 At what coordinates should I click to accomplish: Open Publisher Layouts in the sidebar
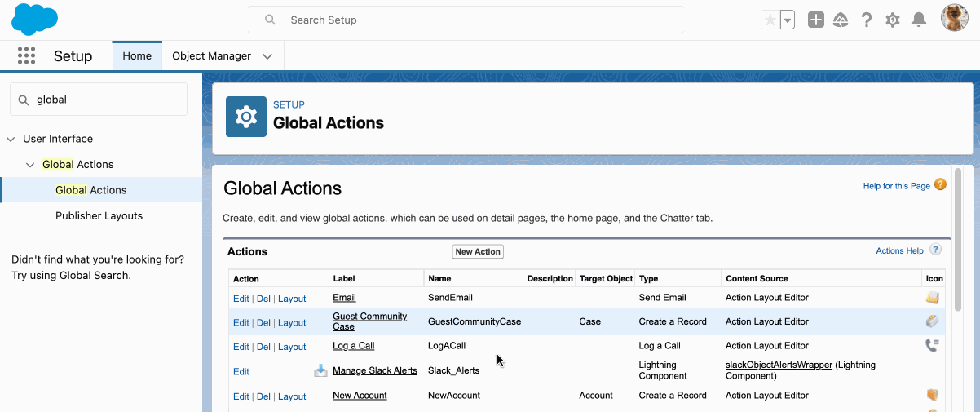tap(99, 216)
